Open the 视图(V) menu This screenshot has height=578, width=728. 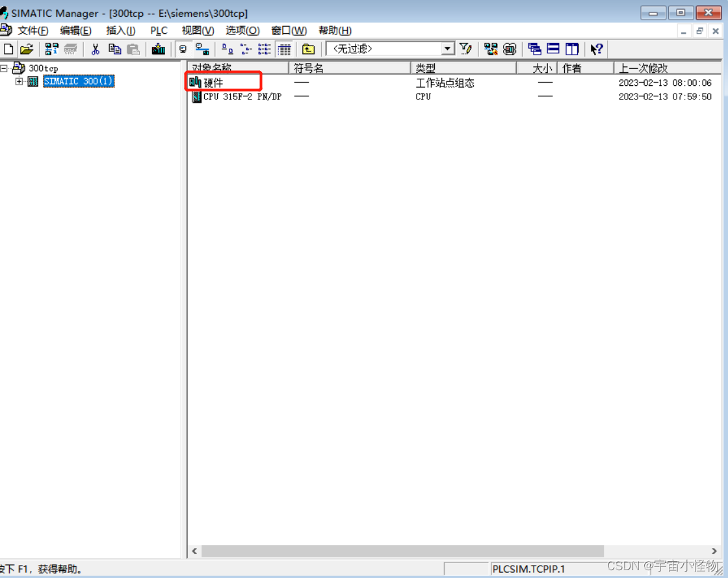click(x=198, y=31)
